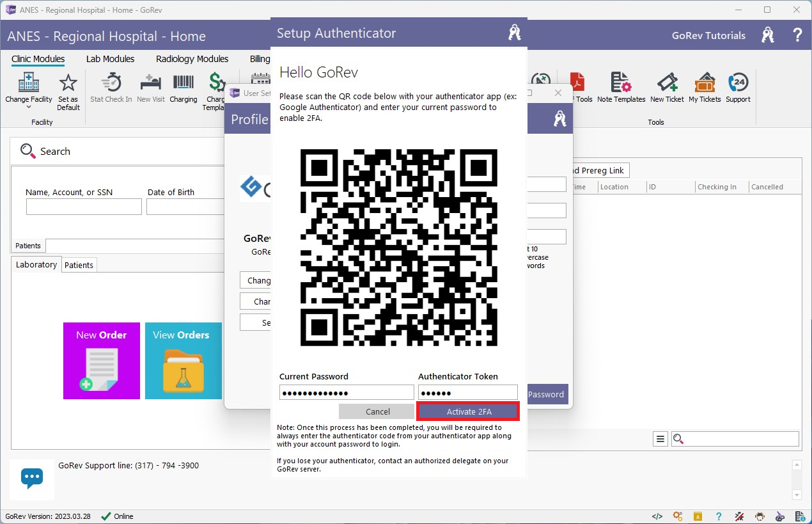Open the Change Facility tool
812x524 pixels.
[29, 89]
